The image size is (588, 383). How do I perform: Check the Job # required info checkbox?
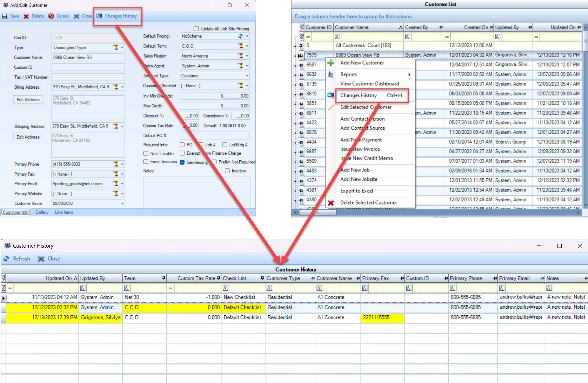coord(201,145)
